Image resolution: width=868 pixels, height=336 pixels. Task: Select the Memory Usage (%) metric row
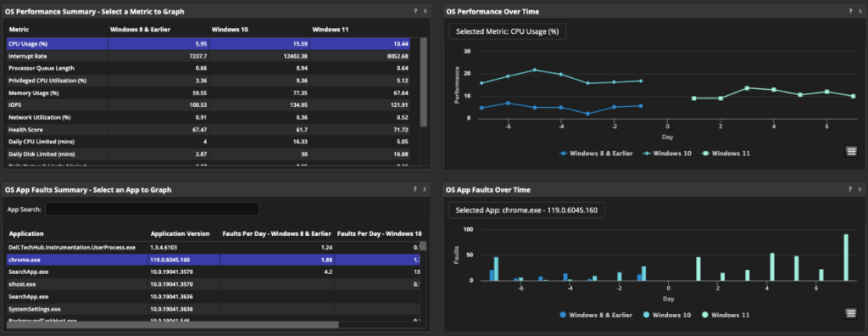point(213,92)
